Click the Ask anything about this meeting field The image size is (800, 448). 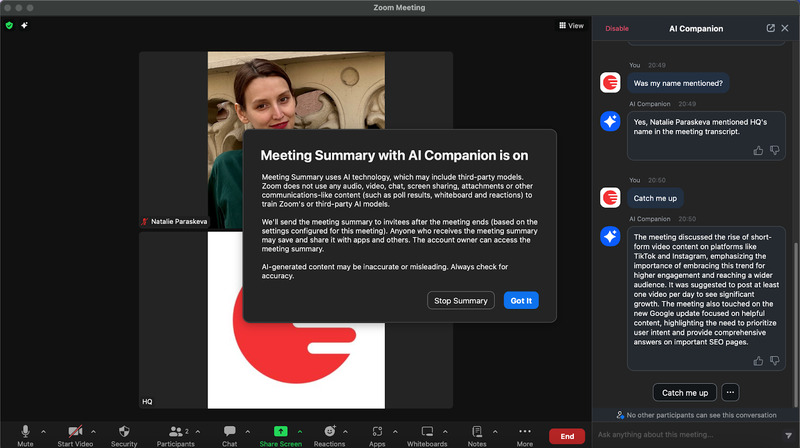pyautogui.click(x=689, y=435)
